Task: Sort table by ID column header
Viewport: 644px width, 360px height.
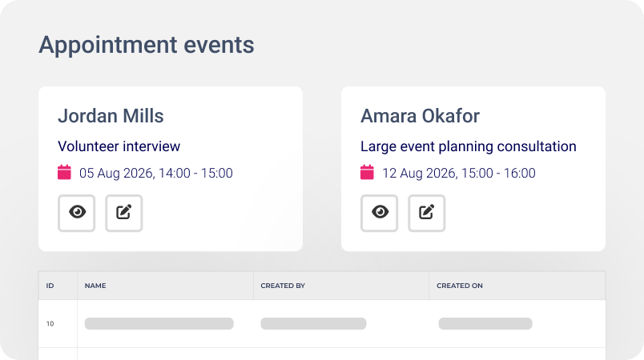Action: click(50, 286)
